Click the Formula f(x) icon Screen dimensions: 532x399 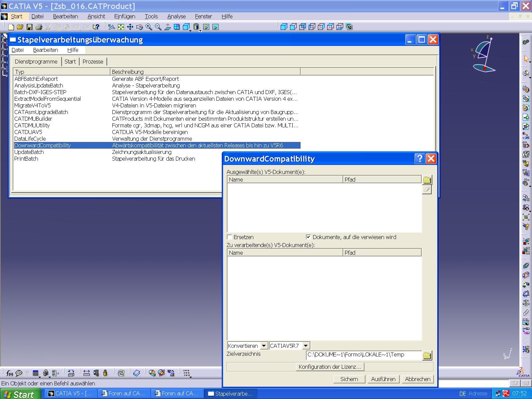click(x=10, y=373)
